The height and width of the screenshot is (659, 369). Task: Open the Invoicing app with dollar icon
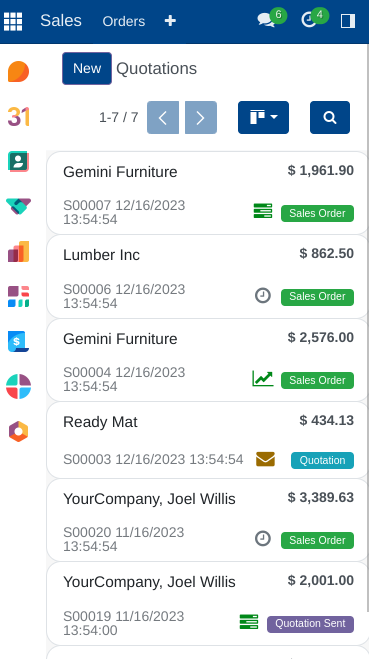tap(18, 341)
